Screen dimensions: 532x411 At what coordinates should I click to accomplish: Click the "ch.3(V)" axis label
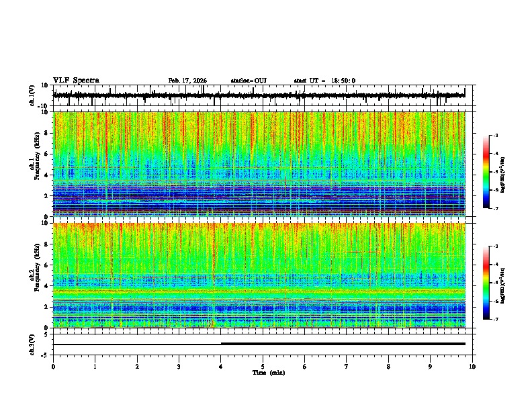point(32,345)
